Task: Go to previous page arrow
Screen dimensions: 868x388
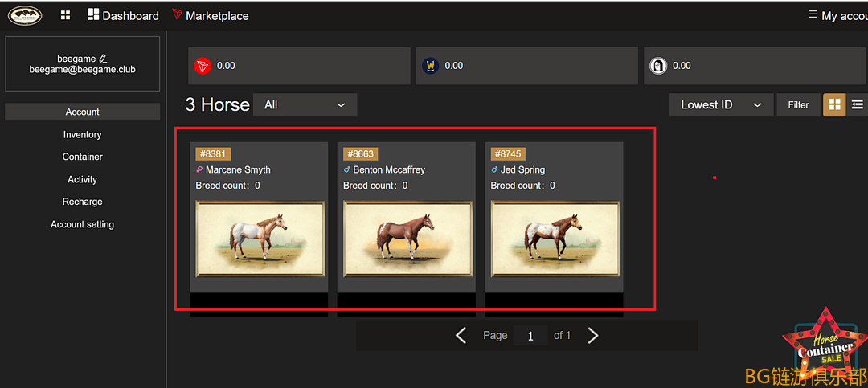Action: (461, 336)
